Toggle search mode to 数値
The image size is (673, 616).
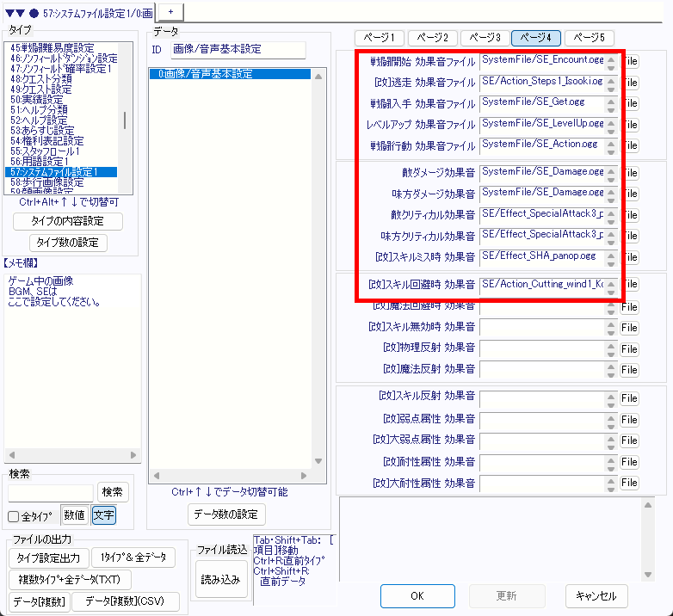point(74,516)
